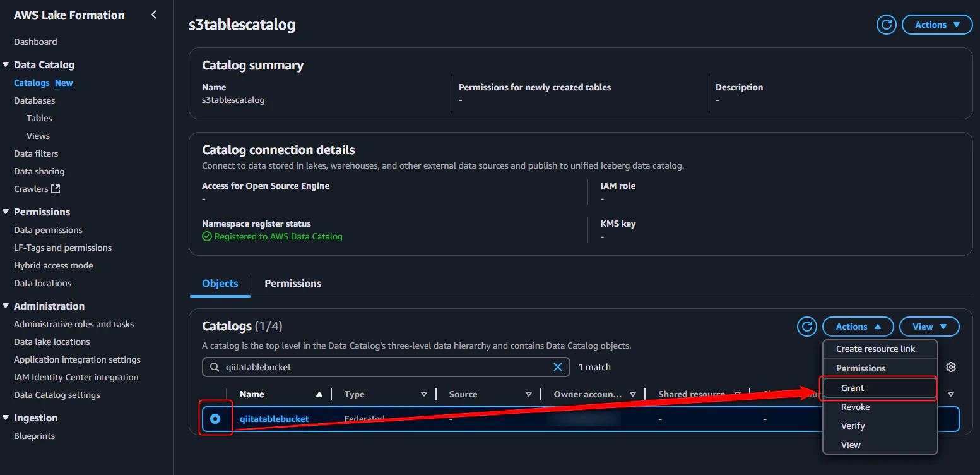Open Administrative roles and tasks
Image resolution: width=980 pixels, height=475 pixels.
pyautogui.click(x=74, y=324)
